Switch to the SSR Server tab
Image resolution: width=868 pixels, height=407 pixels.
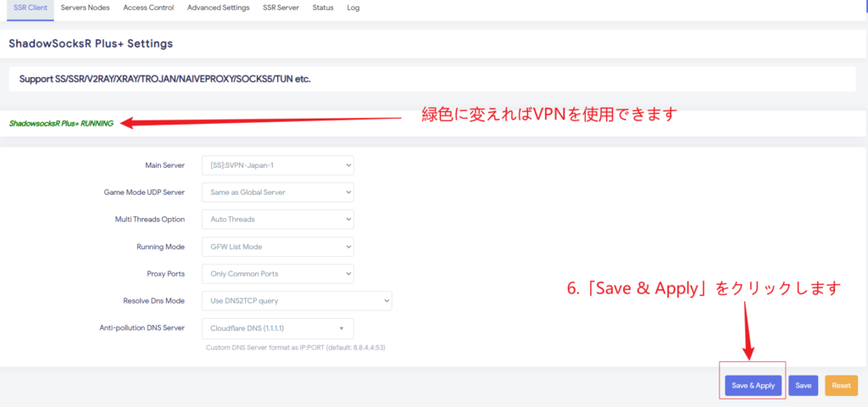pyautogui.click(x=281, y=8)
